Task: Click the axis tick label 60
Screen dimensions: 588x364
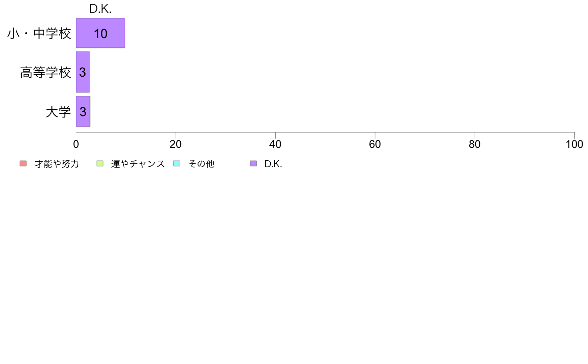Action: pos(375,144)
